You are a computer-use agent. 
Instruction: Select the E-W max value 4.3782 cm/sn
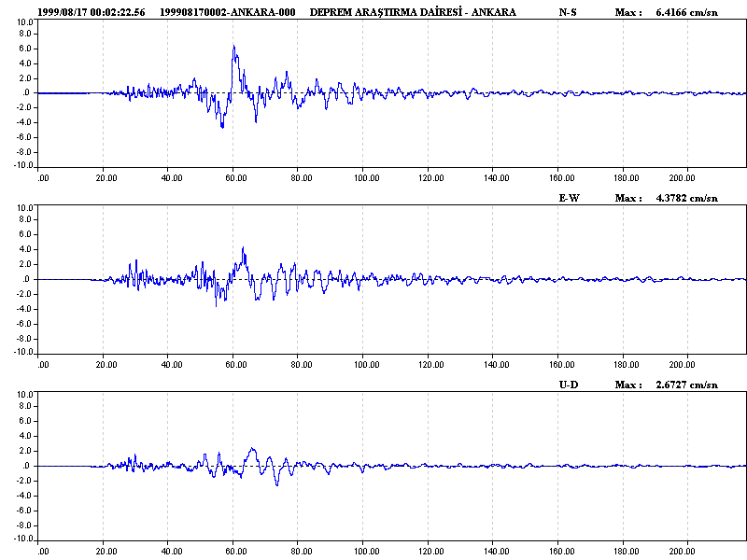point(687,198)
